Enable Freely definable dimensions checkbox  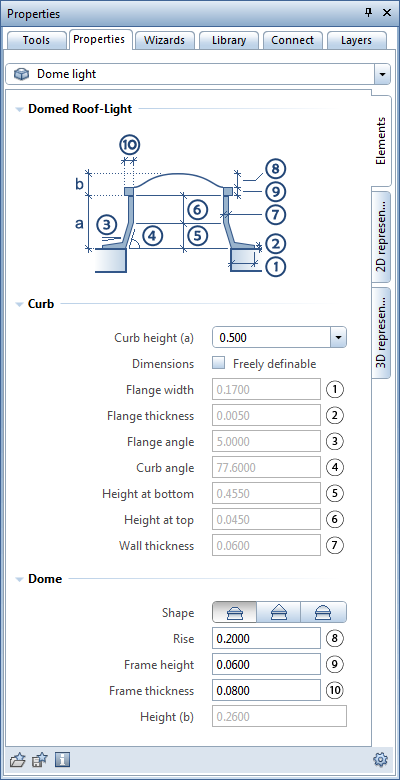(x=218, y=364)
